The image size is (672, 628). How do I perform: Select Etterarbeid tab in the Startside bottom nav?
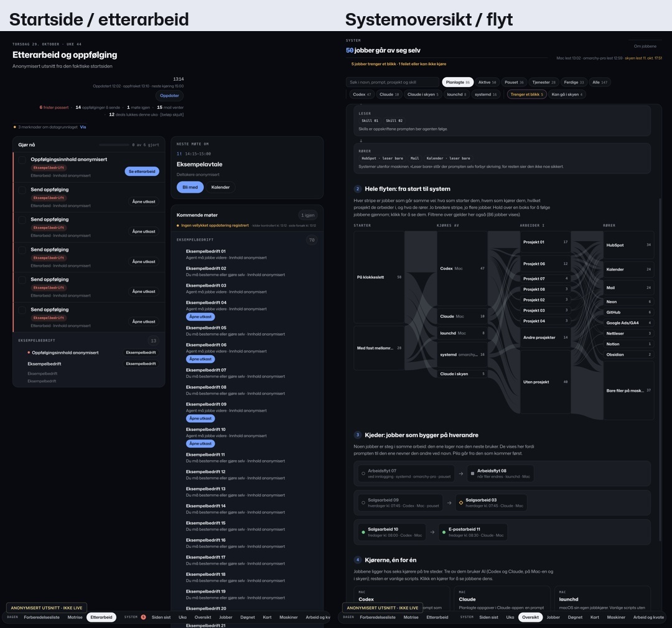point(101,617)
